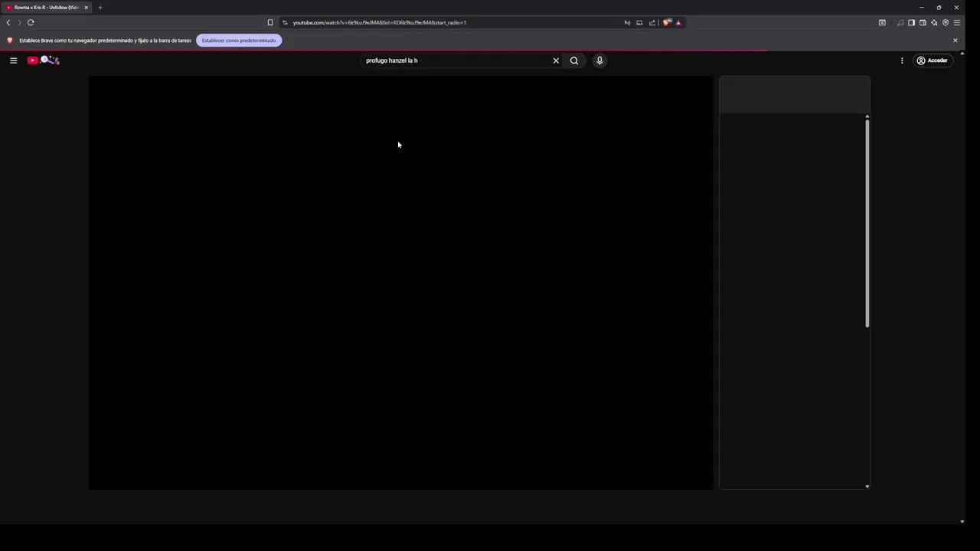
Task: Reload the page with the refresh icon
Action: coord(31,22)
